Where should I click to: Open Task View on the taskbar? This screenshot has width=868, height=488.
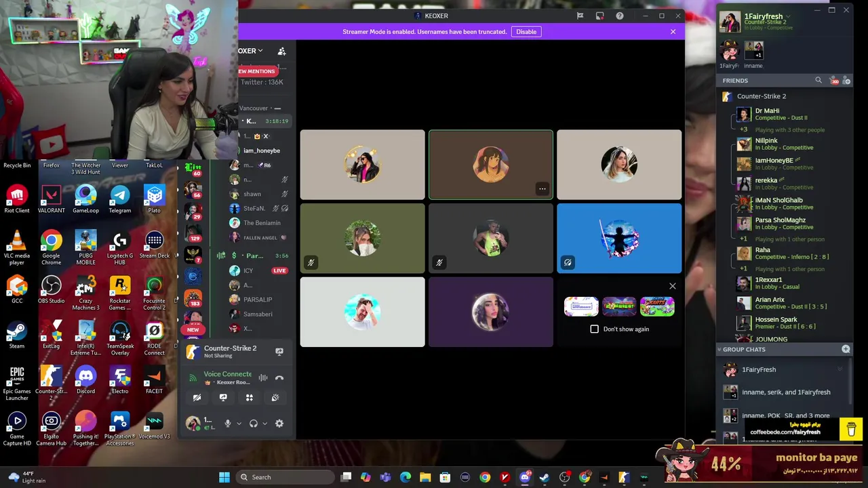pos(346,477)
